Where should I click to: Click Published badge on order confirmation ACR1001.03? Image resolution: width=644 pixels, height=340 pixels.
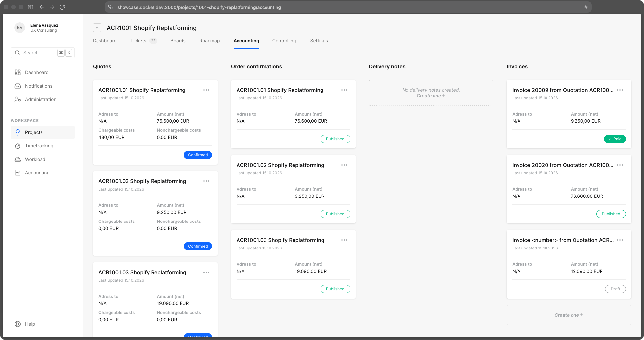click(x=335, y=289)
